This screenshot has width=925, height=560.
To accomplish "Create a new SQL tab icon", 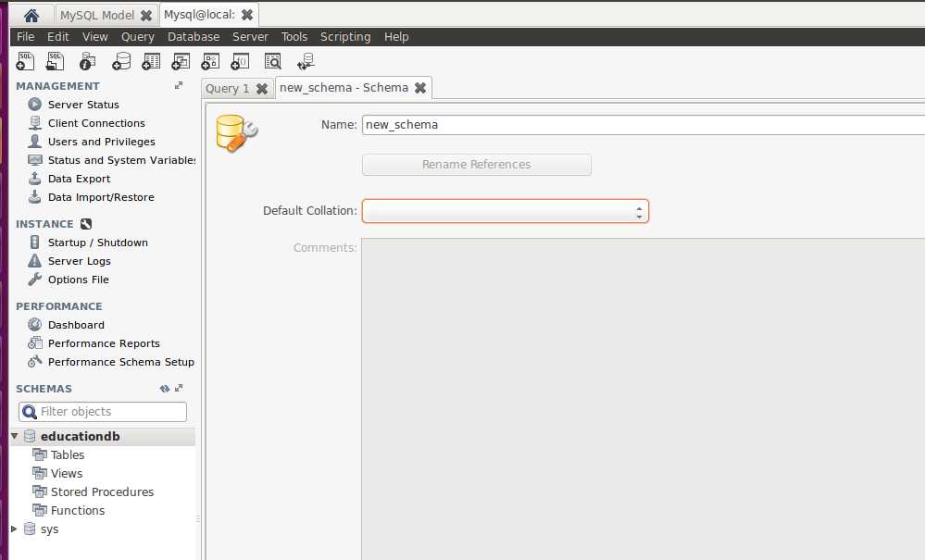I will coord(25,61).
